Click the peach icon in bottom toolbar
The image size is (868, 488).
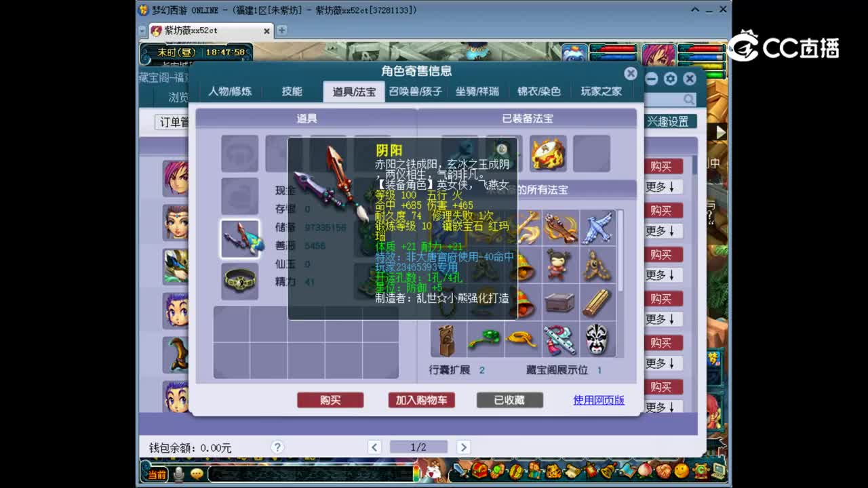[645, 470]
